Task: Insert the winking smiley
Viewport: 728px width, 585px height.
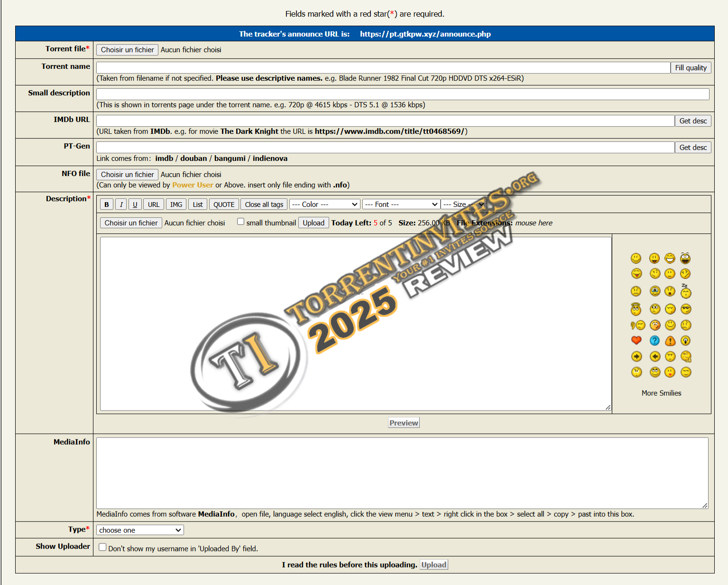Action: click(655, 273)
